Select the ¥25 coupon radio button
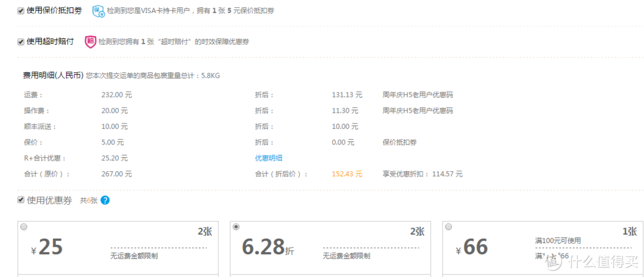Image resolution: width=644 pixels, height=277 pixels. 24,227
